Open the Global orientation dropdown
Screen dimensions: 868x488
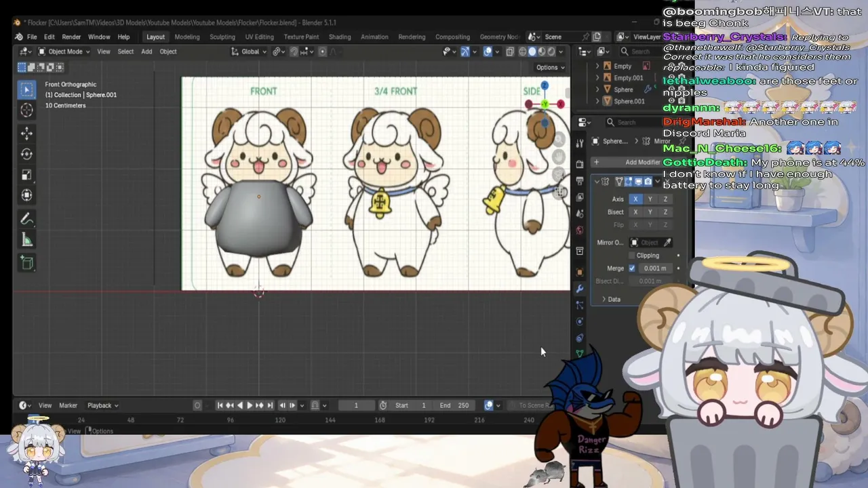click(x=249, y=52)
